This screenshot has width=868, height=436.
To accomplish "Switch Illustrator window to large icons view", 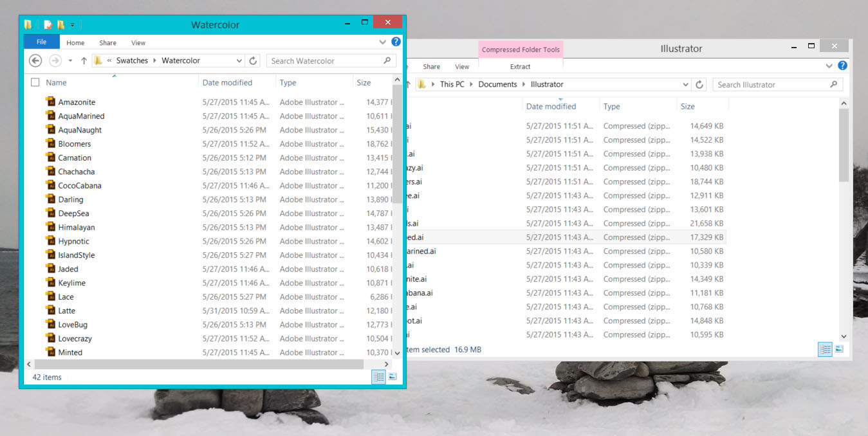I will 839,349.
